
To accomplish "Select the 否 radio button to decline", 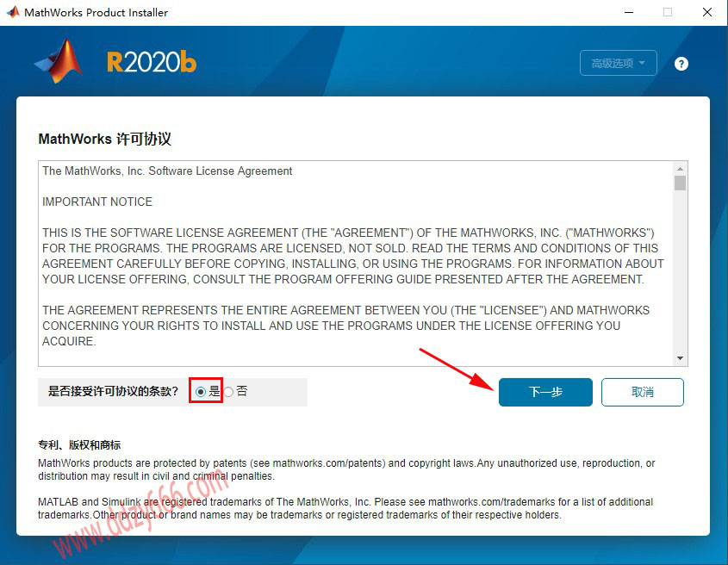I will pyautogui.click(x=228, y=391).
